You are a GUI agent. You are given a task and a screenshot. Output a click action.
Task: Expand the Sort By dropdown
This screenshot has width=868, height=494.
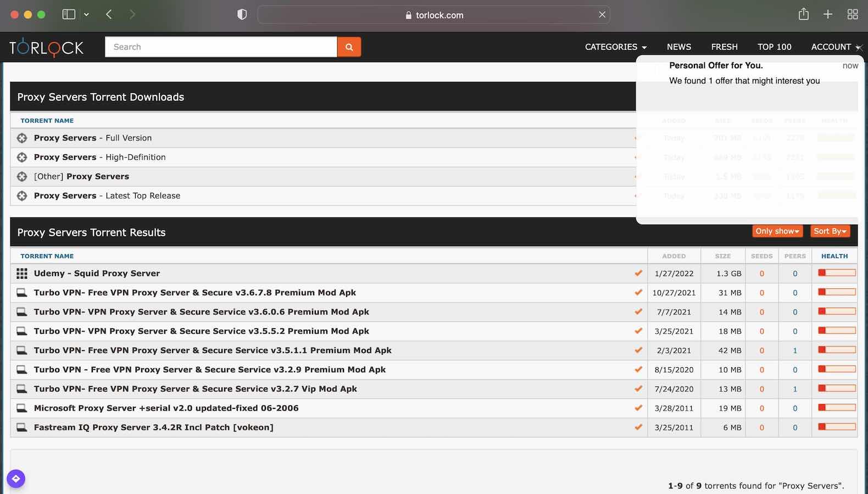point(830,232)
